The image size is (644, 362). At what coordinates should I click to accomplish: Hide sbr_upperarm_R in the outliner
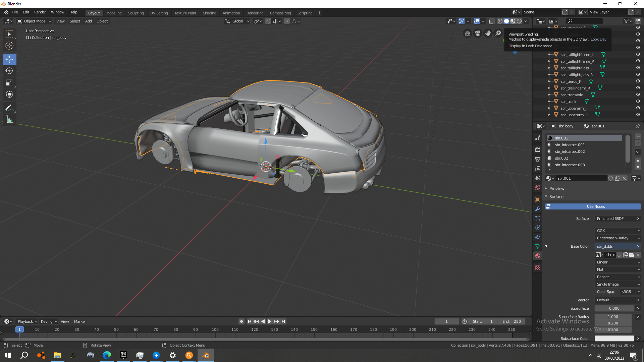coord(638,115)
